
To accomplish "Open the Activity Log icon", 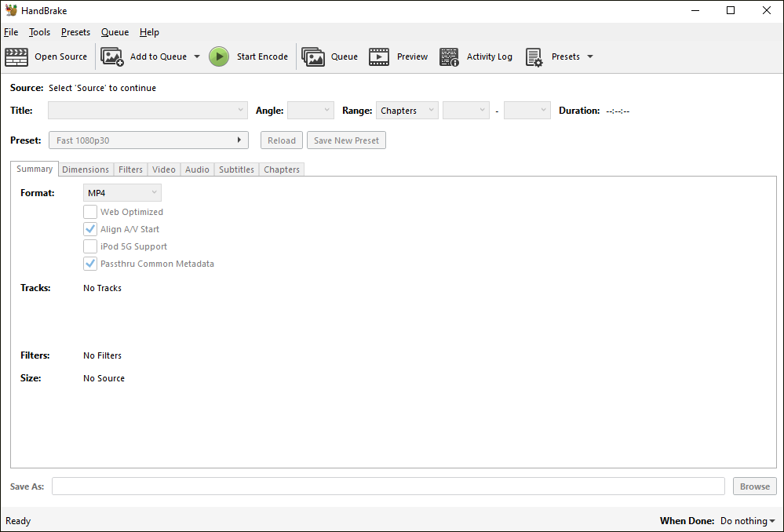I will [449, 56].
